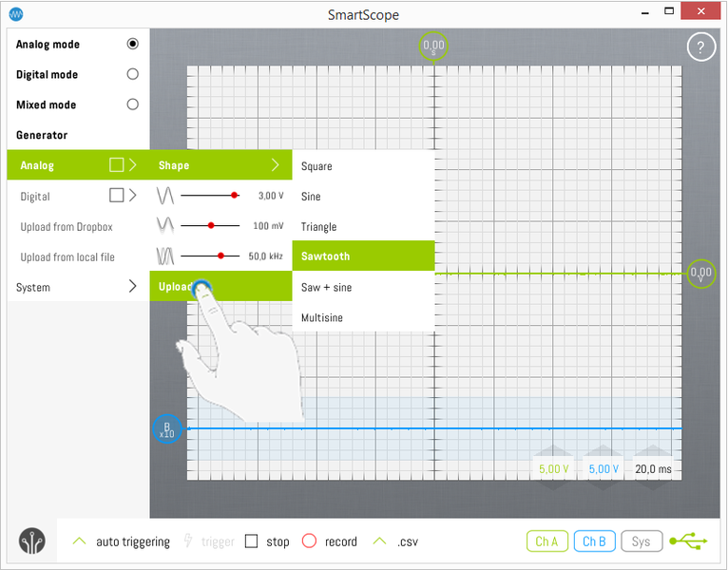This screenshot has width=728, height=570.
Task: Select the Analog mode radio button
Action: [132, 44]
